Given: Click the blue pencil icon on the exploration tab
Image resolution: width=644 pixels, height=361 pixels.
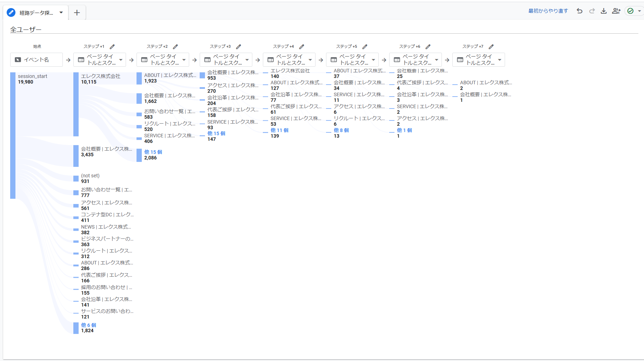Looking at the screenshot, I should click(x=11, y=12).
